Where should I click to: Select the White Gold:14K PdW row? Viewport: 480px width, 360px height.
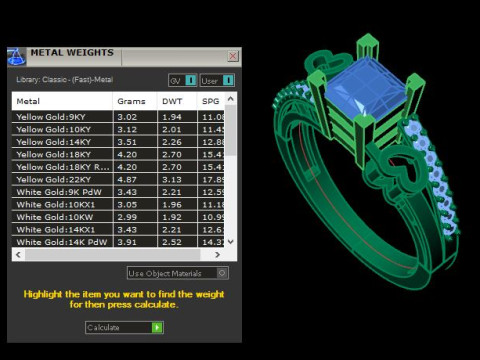point(118,242)
